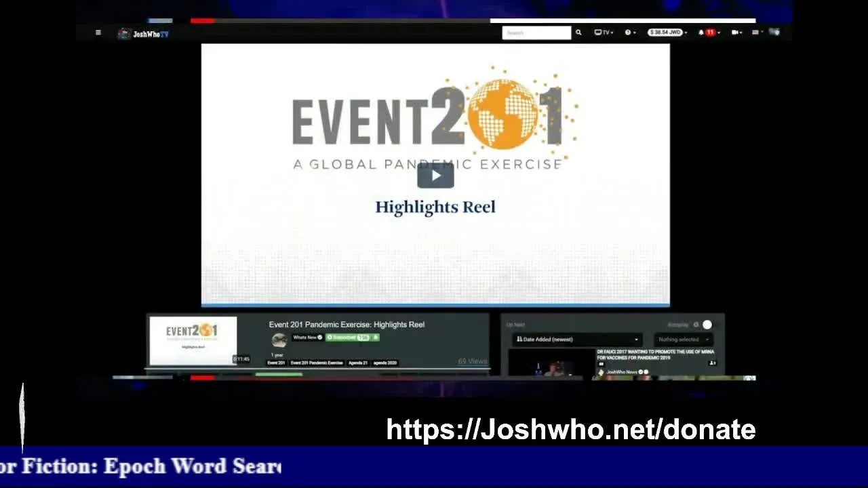Image resolution: width=868 pixels, height=488 pixels.
Task: Click the autoplay info icon
Action: [696, 325]
